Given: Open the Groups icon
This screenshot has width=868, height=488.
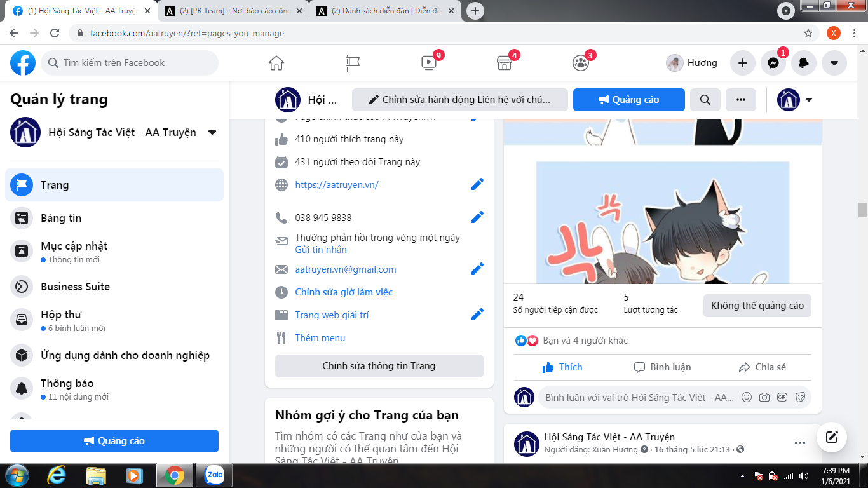Looking at the screenshot, I should (581, 63).
